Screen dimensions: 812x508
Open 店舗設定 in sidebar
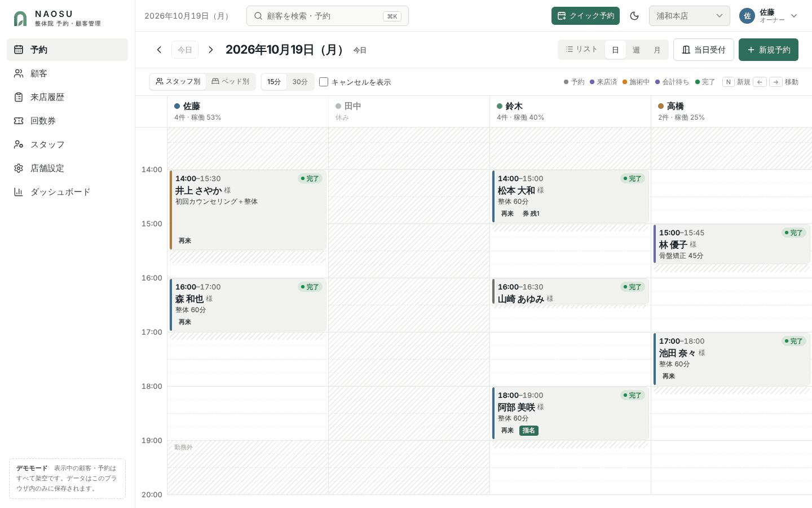point(68,168)
